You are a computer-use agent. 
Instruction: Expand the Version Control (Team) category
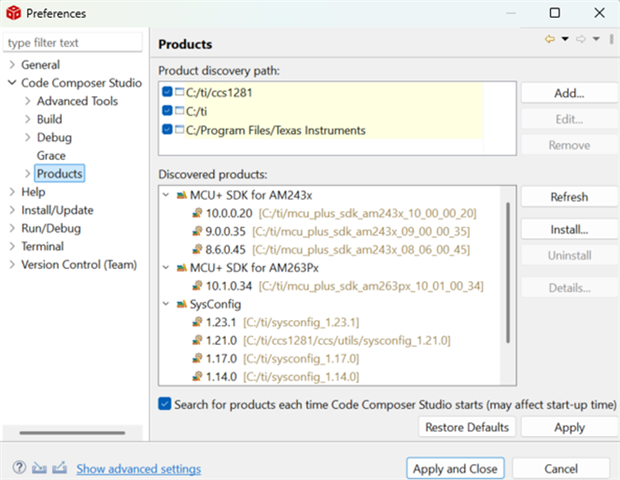[12, 265]
